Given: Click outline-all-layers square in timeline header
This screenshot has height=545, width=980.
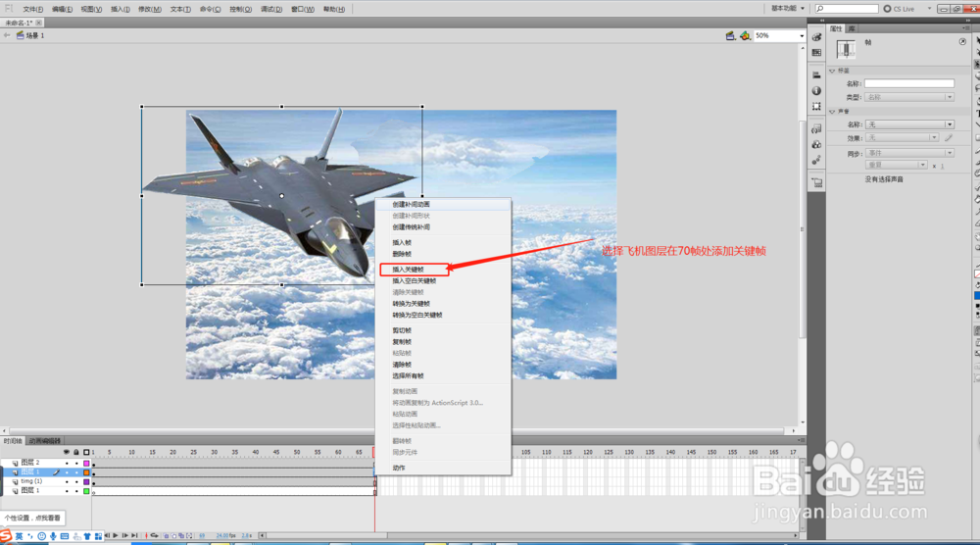Looking at the screenshot, I should [x=86, y=452].
